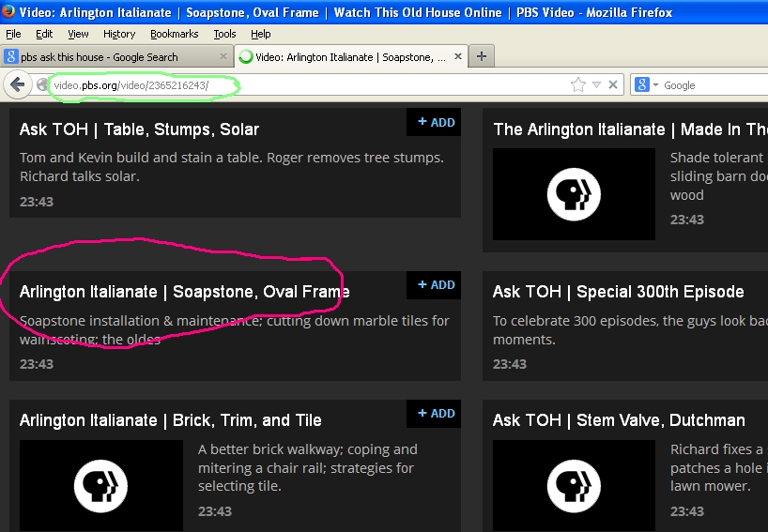The image size is (768, 532).
Task: Click the 'Shade tolerant' description text
Action: click(x=719, y=176)
